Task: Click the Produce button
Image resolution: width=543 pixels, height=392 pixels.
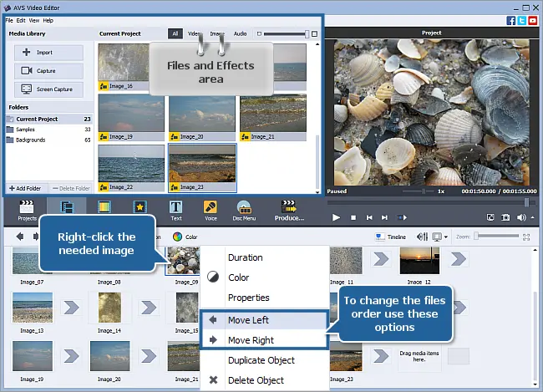Action: tap(289, 210)
